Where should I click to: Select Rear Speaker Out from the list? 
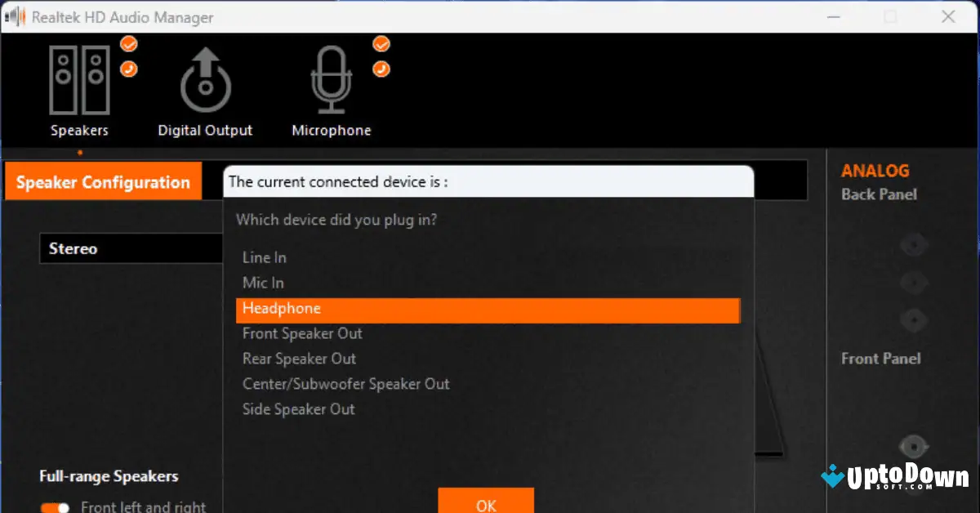click(x=299, y=359)
